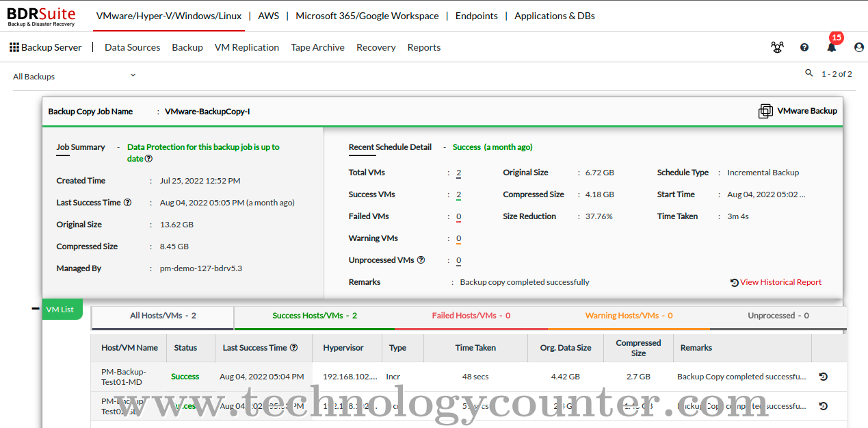Open the Recovery menu

click(x=376, y=47)
